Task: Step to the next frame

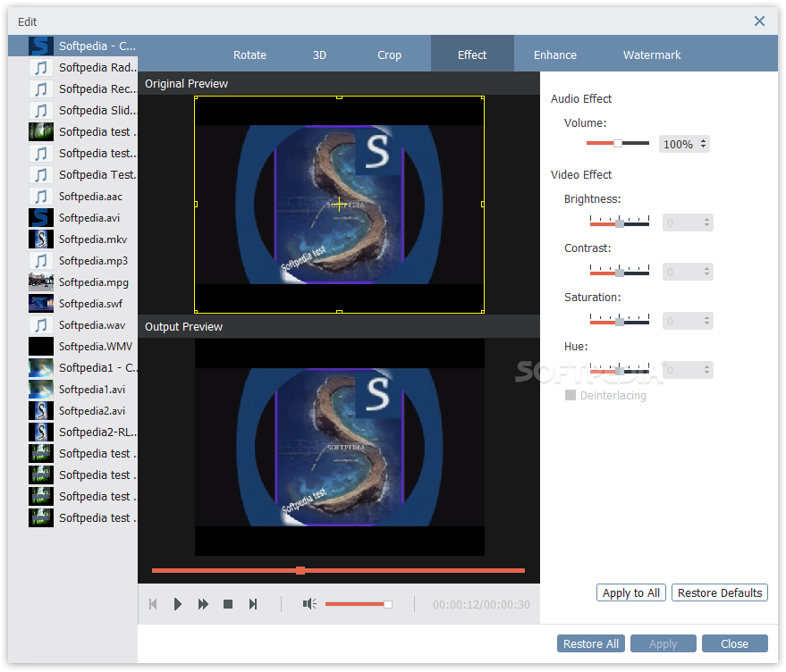Action: click(x=253, y=604)
